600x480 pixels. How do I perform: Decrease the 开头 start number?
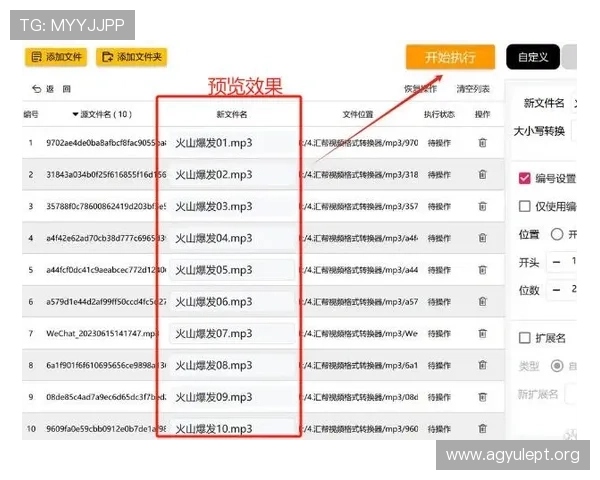click(556, 262)
